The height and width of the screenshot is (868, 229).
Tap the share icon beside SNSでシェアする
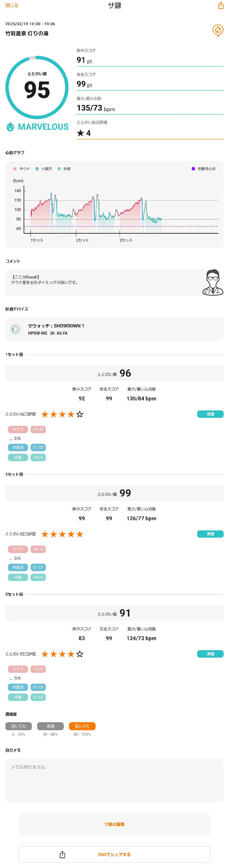tap(62, 854)
